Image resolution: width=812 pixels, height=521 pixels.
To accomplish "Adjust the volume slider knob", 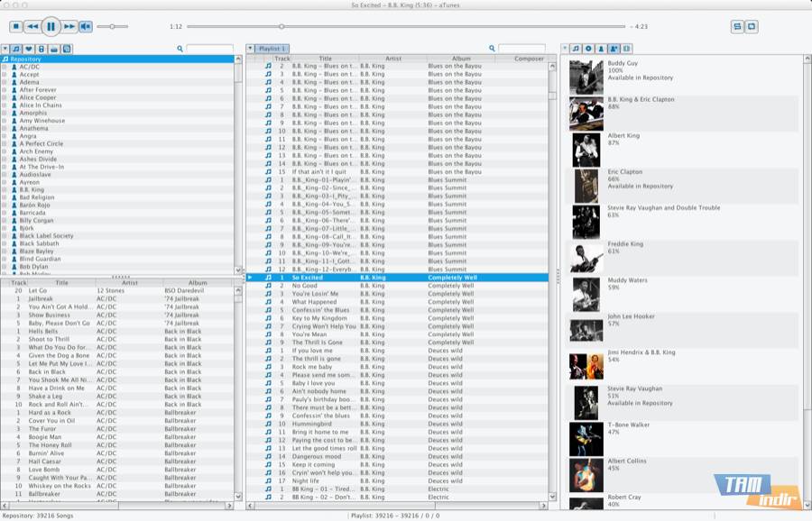I will 113,27.
